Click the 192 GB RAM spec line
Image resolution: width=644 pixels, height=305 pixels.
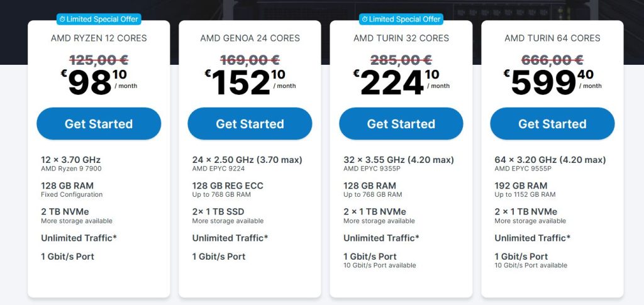(521, 186)
